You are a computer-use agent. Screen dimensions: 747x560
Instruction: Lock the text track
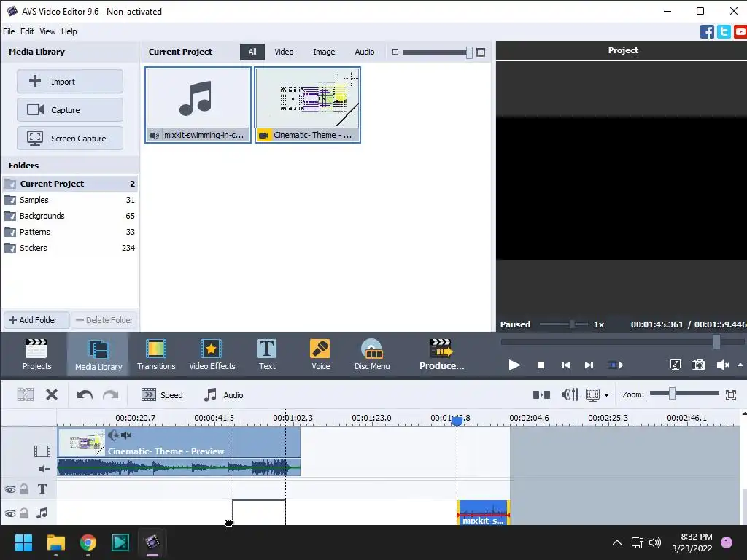pyautogui.click(x=24, y=489)
